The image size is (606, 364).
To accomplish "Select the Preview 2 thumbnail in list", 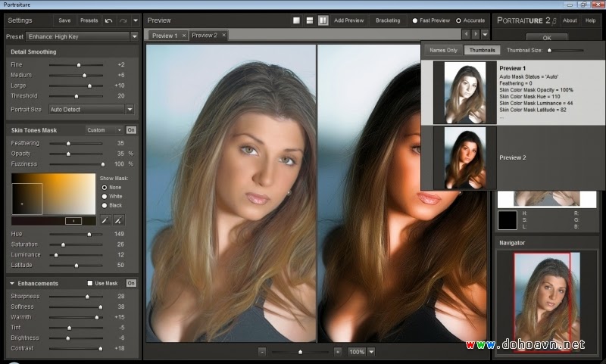I will pos(464,157).
